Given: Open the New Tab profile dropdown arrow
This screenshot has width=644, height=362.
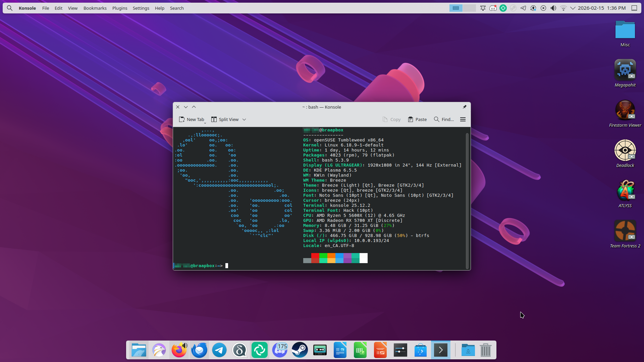Looking at the screenshot, I should click(205, 123).
